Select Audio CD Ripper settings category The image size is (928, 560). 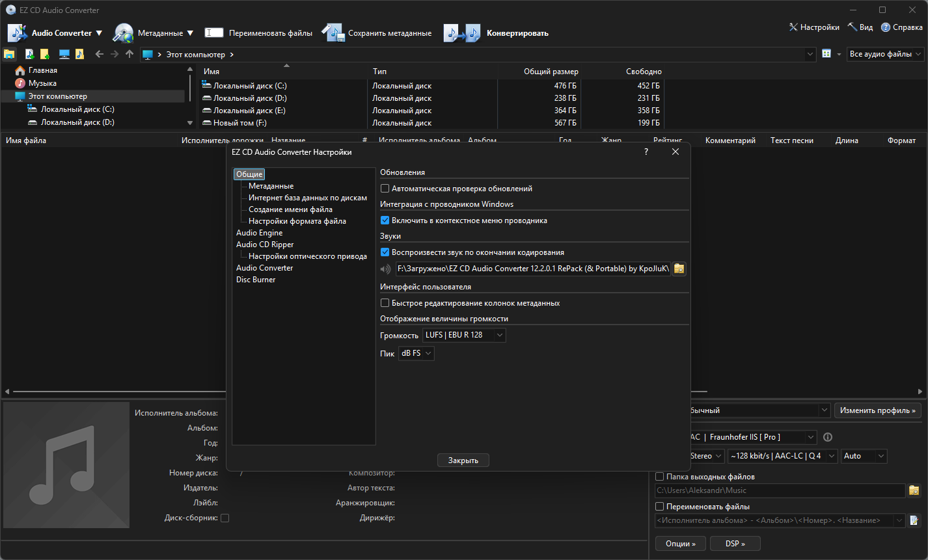tap(265, 245)
